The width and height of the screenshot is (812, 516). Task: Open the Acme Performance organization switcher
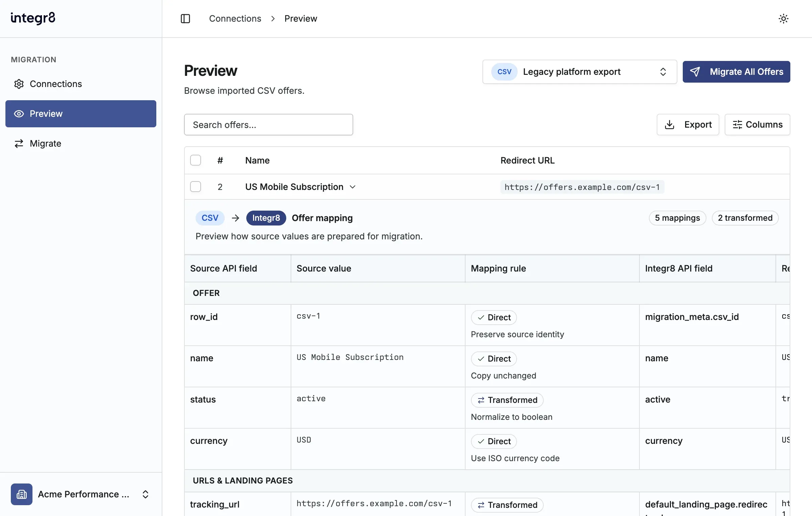click(81, 494)
